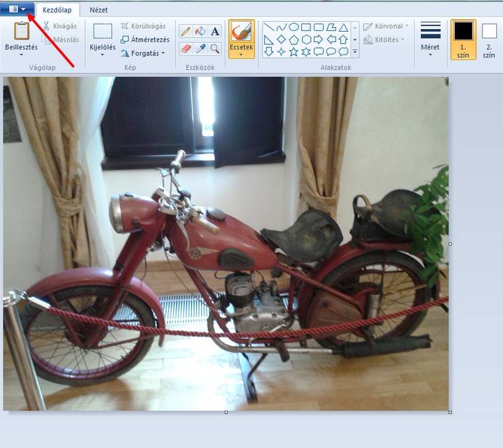
Task: Choose the five-point star shape
Action: (x=293, y=51)
